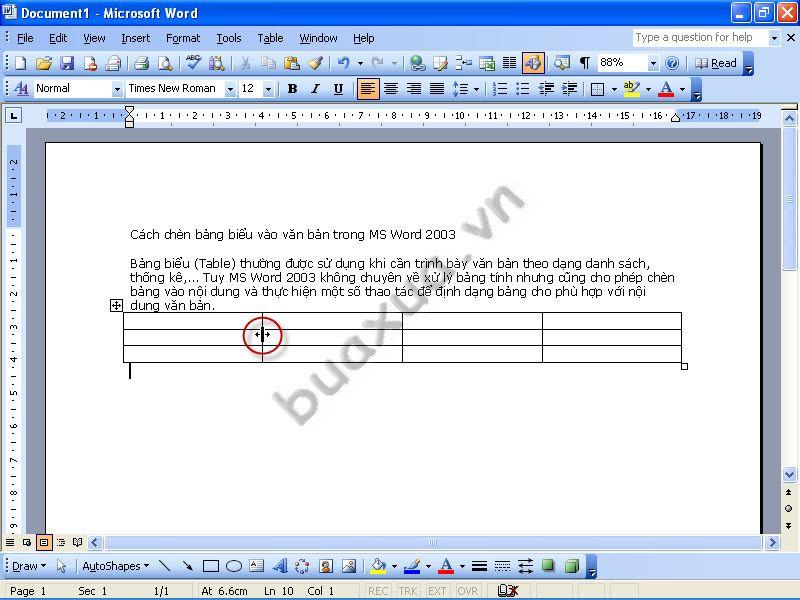The height and width of the screenshot is (600, 800).
Task: Activate the Format Painter brush
Action: coord(315,63)
